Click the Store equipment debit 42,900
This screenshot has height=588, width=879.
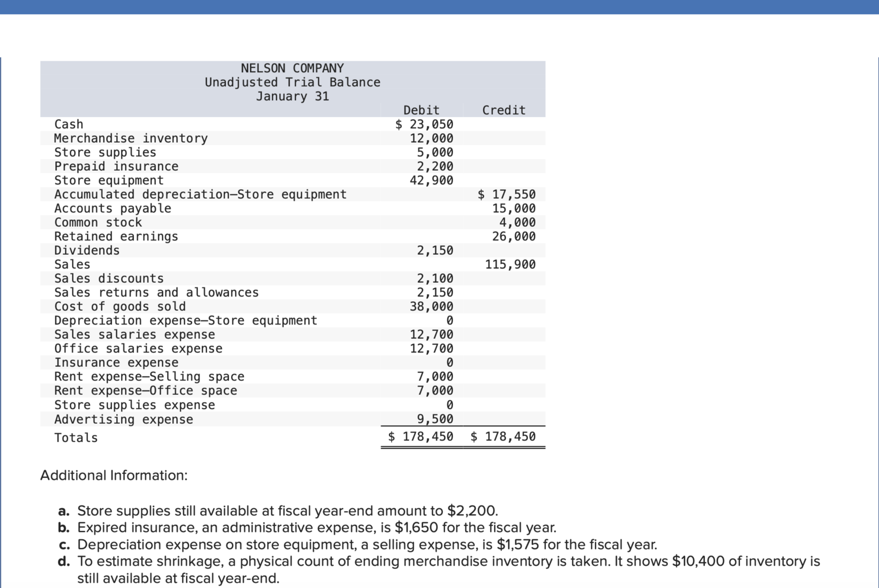(431, 180)
